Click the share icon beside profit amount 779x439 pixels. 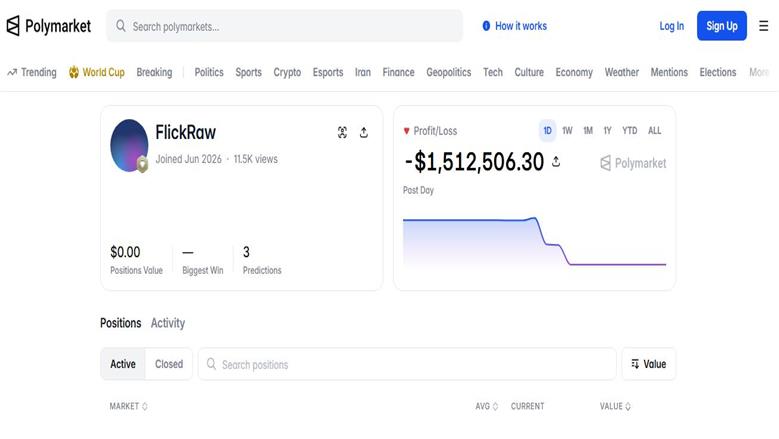556,161
